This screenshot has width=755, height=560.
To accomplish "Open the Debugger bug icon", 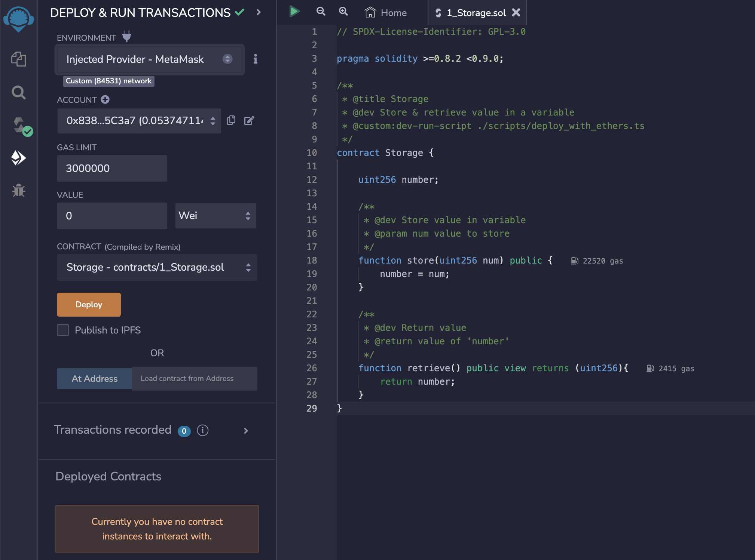I will 18,191.
